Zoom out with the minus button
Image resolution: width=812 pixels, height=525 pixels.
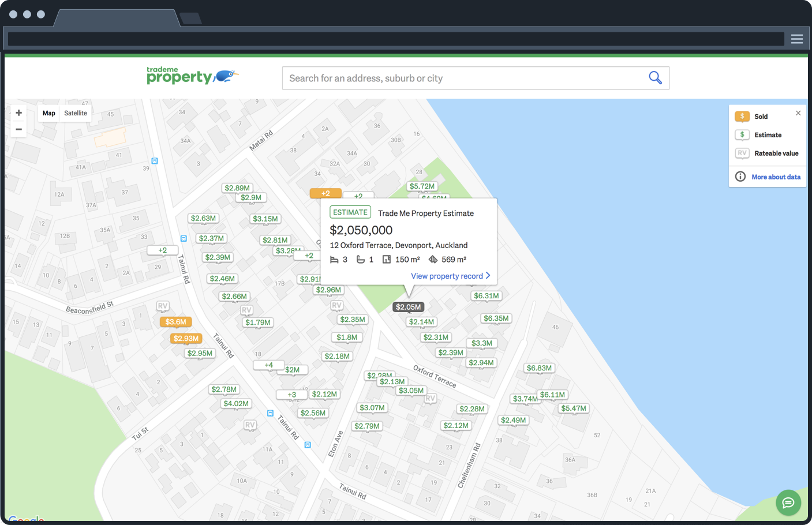click(19, 129)
